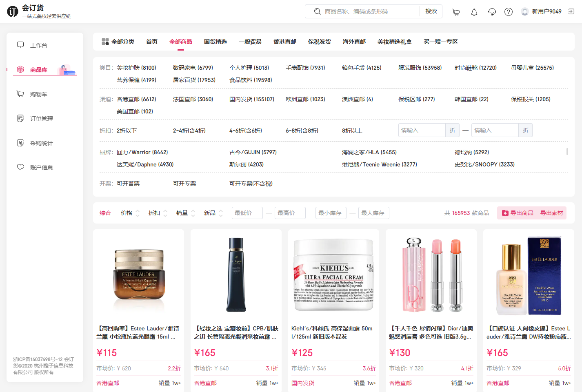Filter by channel 法国直邮 (3060)

click(193, 99)
